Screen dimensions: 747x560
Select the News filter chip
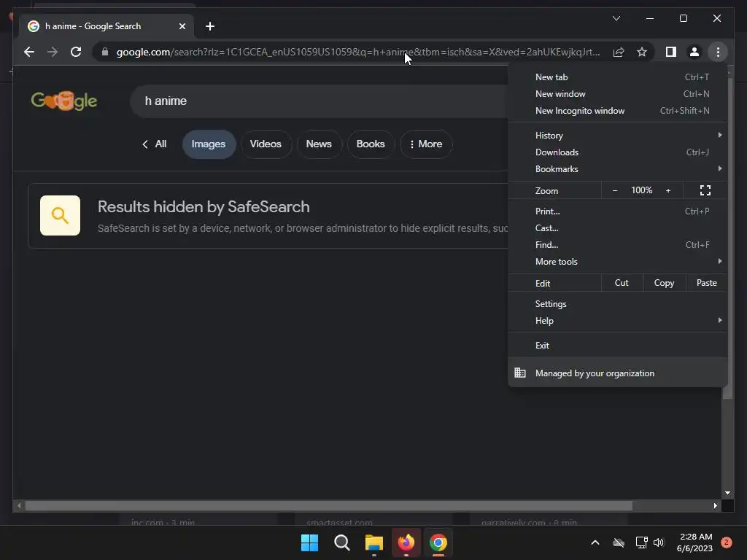point(319,144)
